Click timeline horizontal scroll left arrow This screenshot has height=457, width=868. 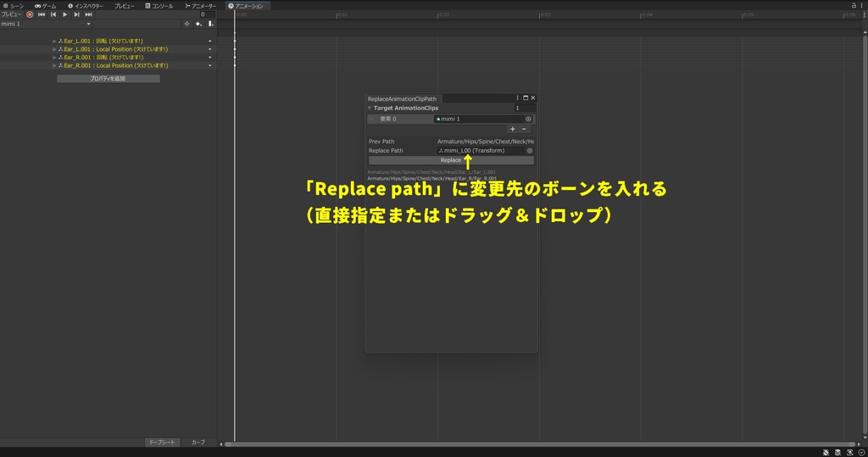pyautogui.click(x=221, y=444)
